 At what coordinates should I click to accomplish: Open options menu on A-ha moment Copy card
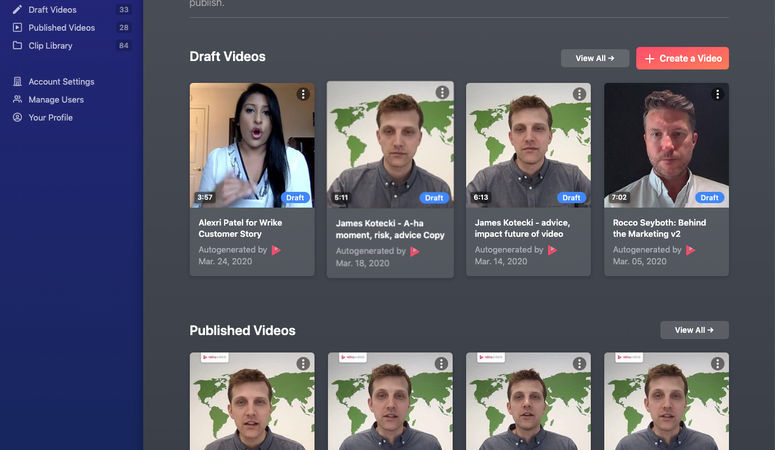(x=442, y=92)
